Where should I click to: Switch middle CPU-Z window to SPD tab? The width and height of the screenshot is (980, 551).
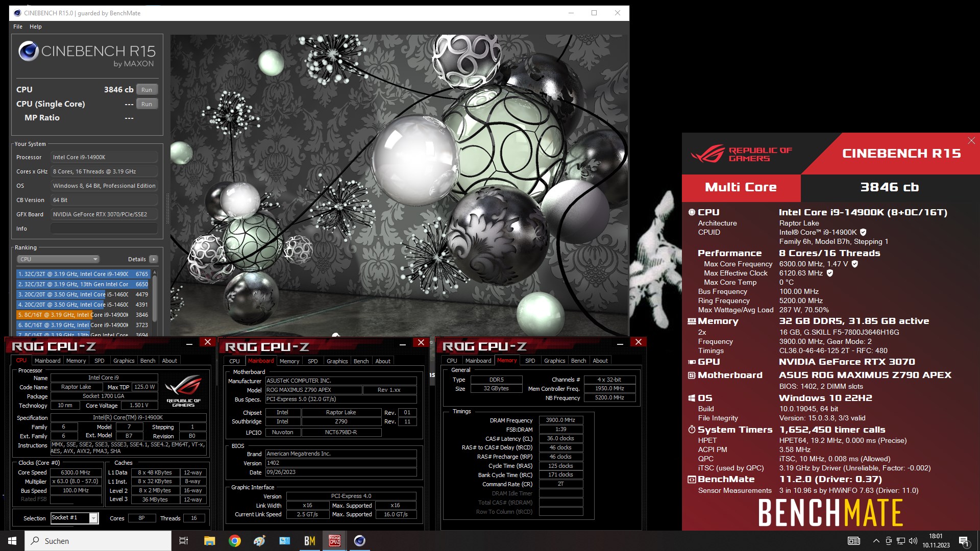pos(313,361)
